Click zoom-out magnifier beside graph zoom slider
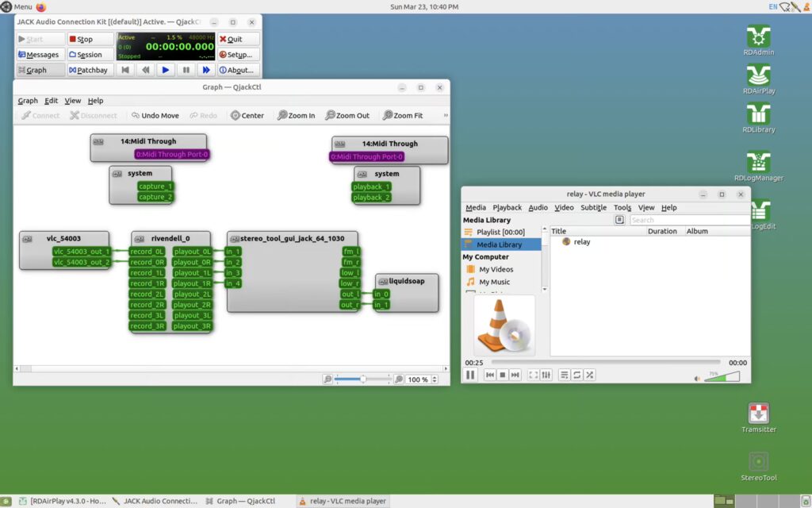812x508 pixels. pos(327,379)
